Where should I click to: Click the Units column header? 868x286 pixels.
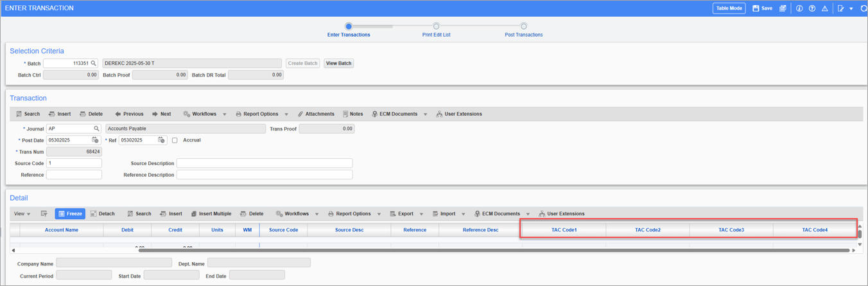click(218, 230)
